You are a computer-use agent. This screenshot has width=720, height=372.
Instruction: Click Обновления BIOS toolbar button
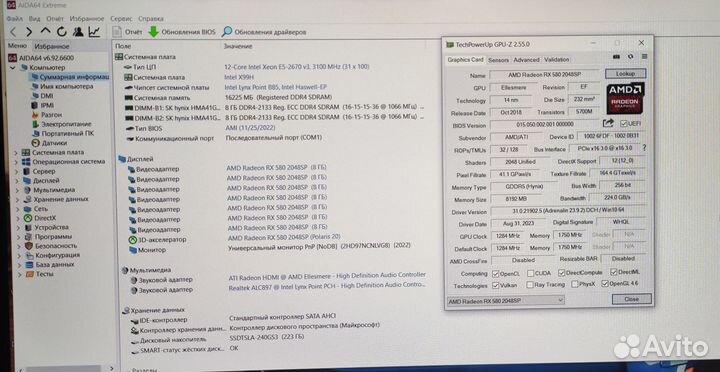[x=182, y=32]
